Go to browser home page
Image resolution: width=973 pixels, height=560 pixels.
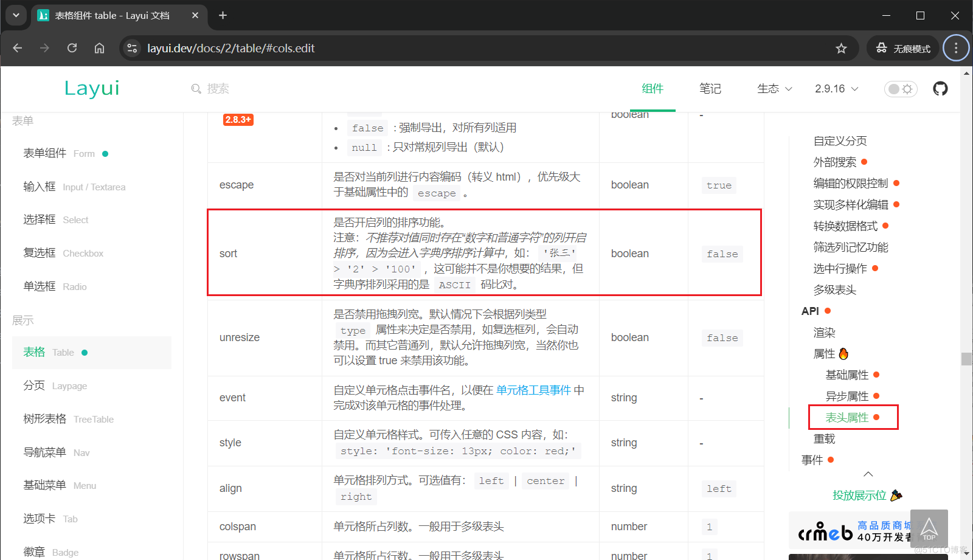pyautogui.click(x=99, y=48)
